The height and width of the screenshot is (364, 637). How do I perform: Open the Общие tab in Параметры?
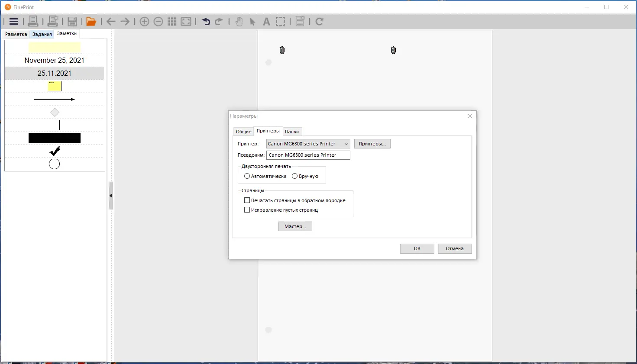244,132
